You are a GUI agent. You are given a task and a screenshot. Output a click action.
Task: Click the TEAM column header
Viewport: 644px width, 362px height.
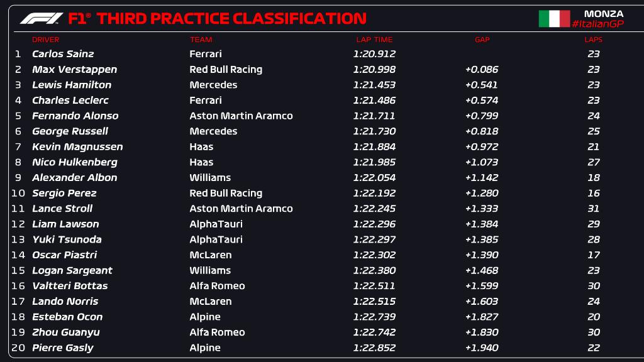[201, 40]
